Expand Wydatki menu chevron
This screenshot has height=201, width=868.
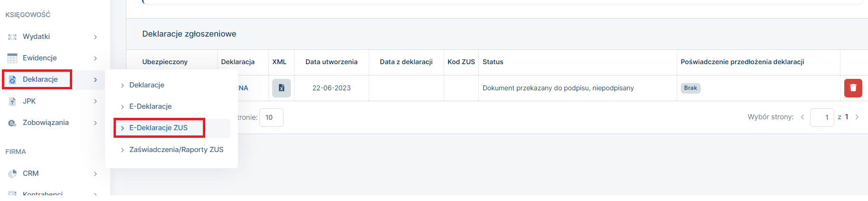point(95,37)
